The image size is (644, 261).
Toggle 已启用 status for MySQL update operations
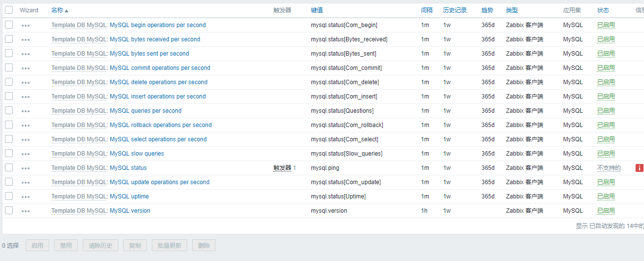click(606, 182)
